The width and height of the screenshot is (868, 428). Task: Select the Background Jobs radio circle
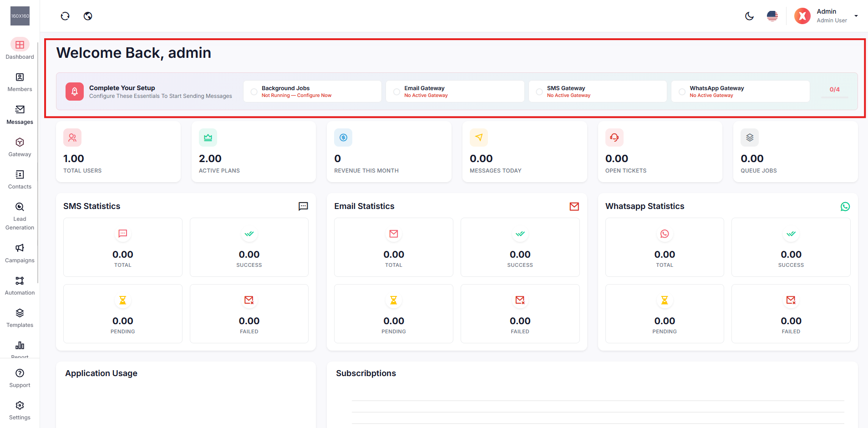point(254,92)
